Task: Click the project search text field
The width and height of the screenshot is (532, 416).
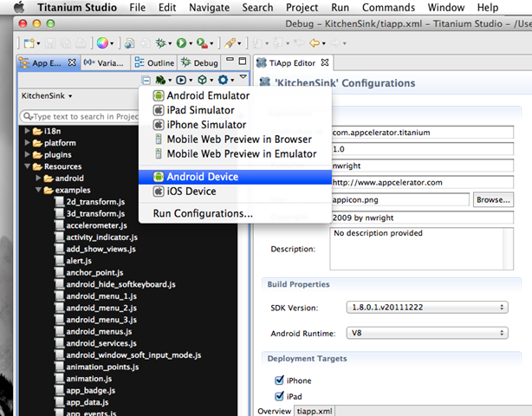Action: [78, 116]
